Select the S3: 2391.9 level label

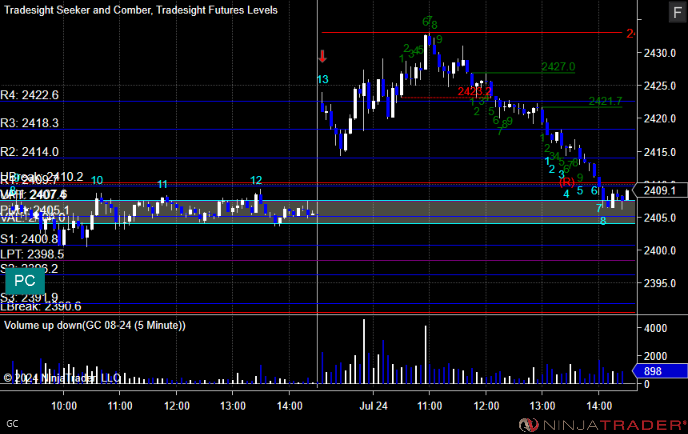[29, 298]
